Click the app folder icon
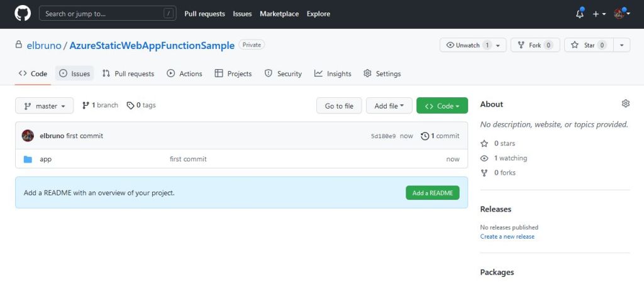 pos(28,159)
